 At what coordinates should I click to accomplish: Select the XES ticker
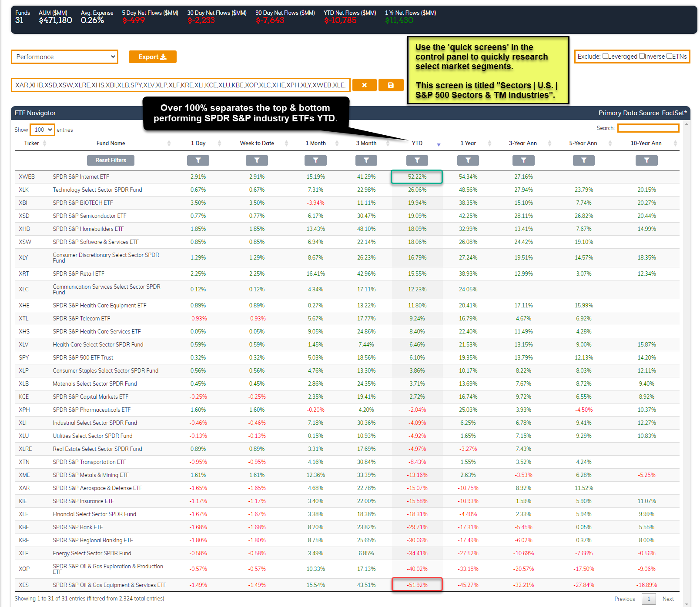tap(23, 585)
